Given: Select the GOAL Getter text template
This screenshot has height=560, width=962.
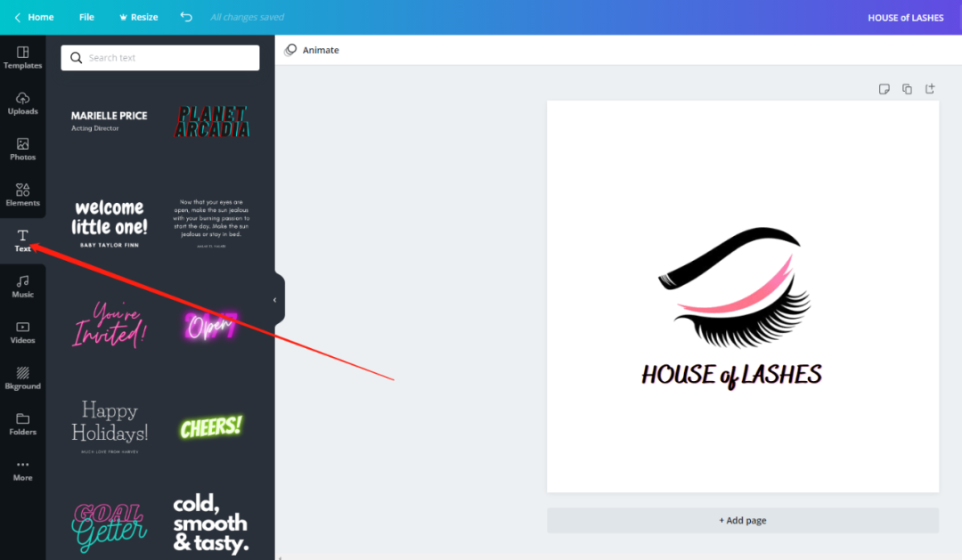Looking at the screenshot, I should [110, 527].
